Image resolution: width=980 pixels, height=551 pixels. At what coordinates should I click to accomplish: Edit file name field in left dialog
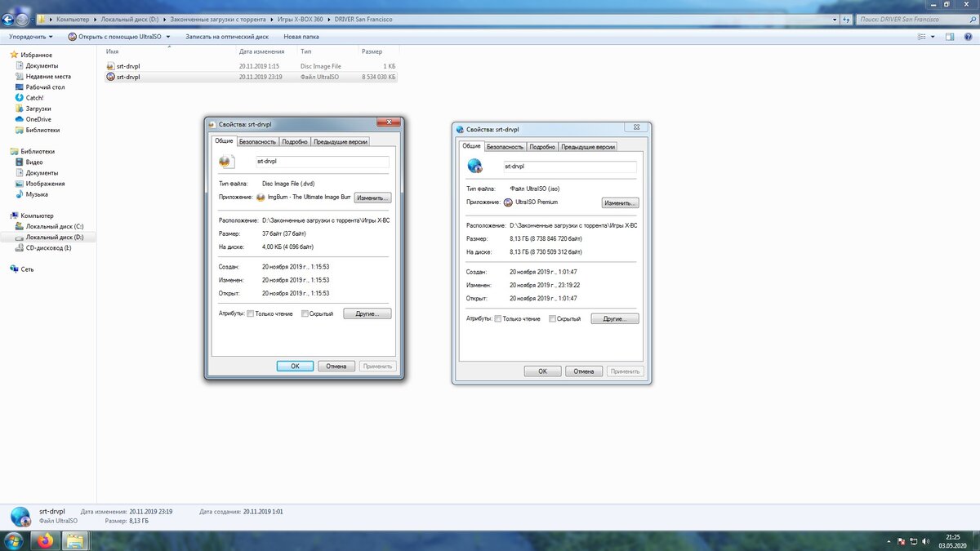(x=322, y=162)
